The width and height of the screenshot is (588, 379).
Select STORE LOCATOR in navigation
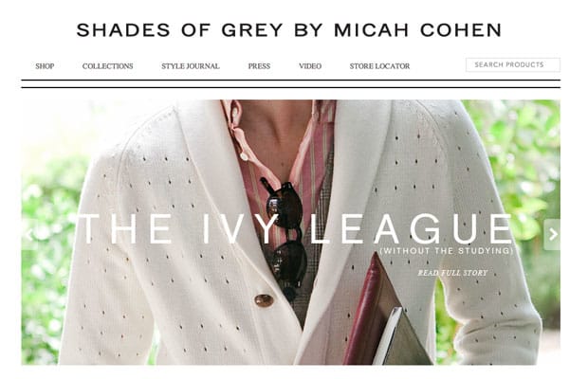point(379,66)
